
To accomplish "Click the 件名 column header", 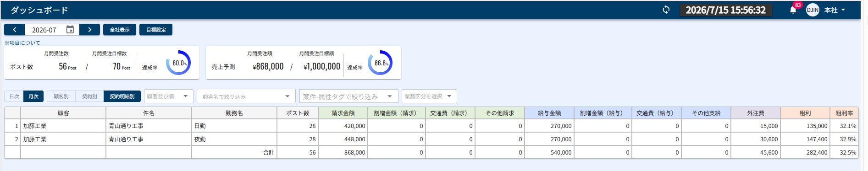I will (149, 113).
